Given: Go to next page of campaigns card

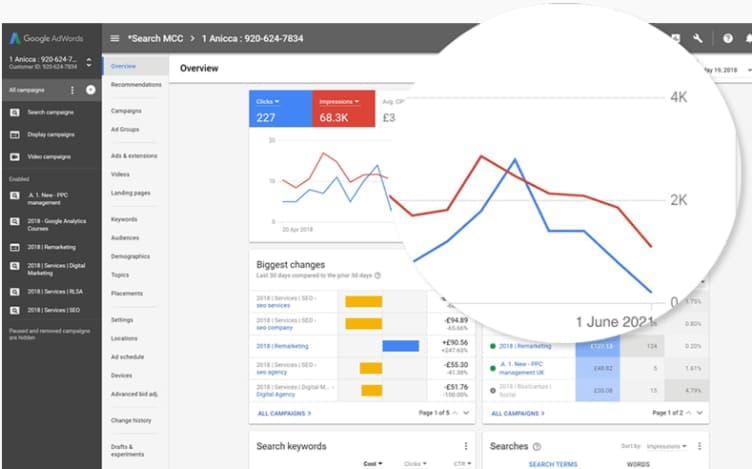Looking at the screenshot, I should [x=700, y=413].
